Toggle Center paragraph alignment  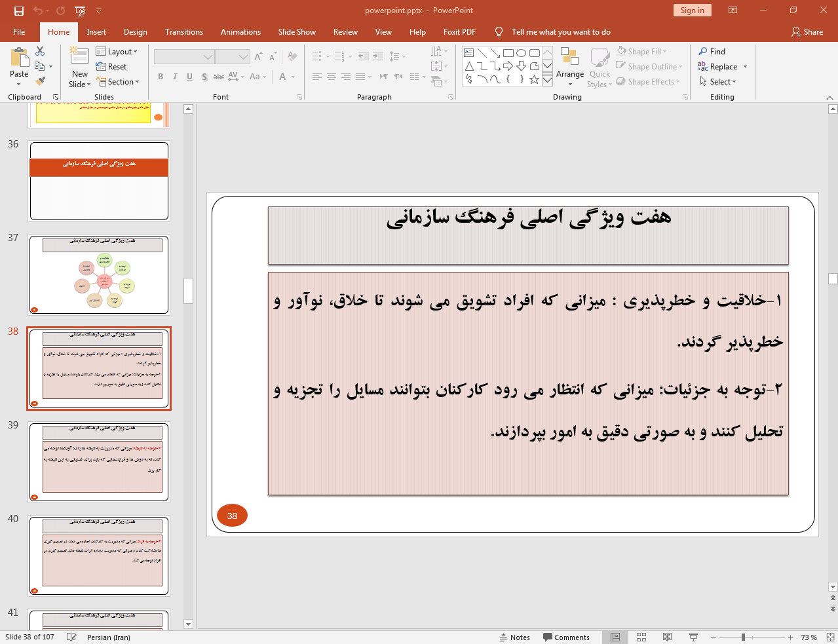click(331, 77)
